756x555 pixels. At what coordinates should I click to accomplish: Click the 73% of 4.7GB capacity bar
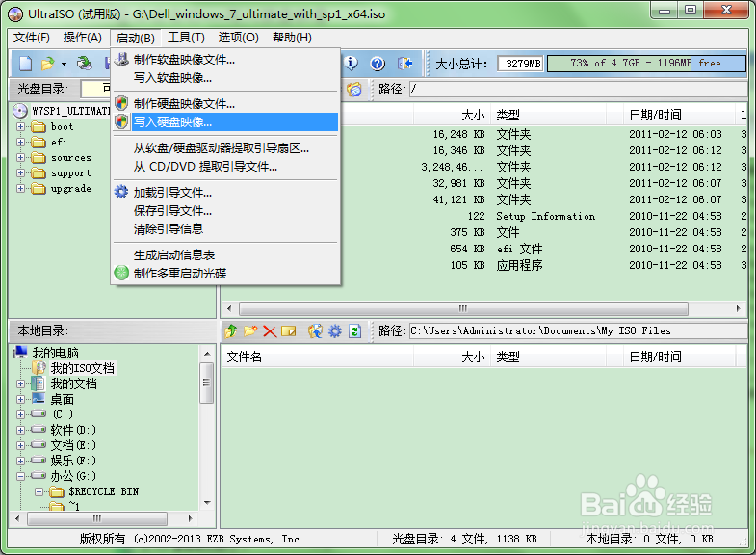[x=646, y=64]
